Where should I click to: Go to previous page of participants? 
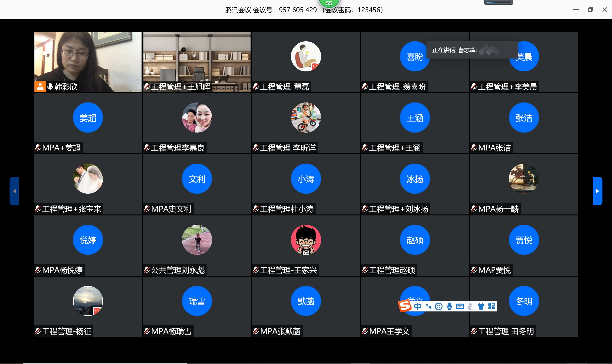[15, 191]
